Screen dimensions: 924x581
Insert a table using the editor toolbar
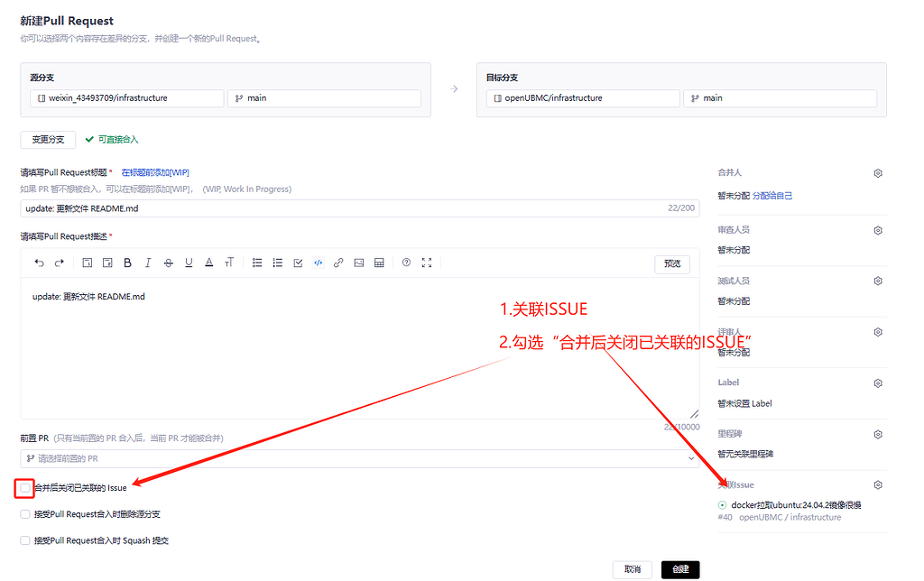(x=379, y=263)
